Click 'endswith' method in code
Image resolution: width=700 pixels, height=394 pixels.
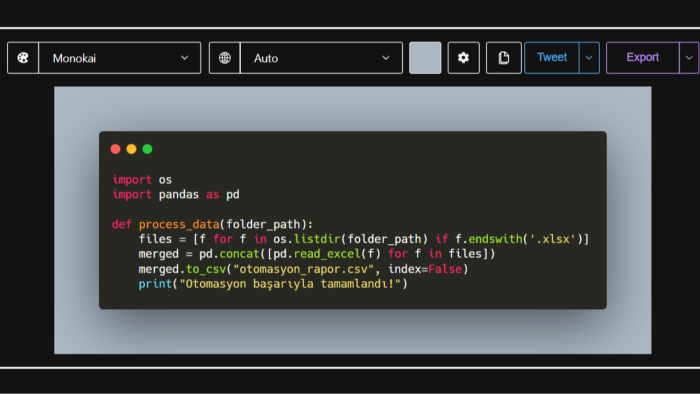click(495, 239)
